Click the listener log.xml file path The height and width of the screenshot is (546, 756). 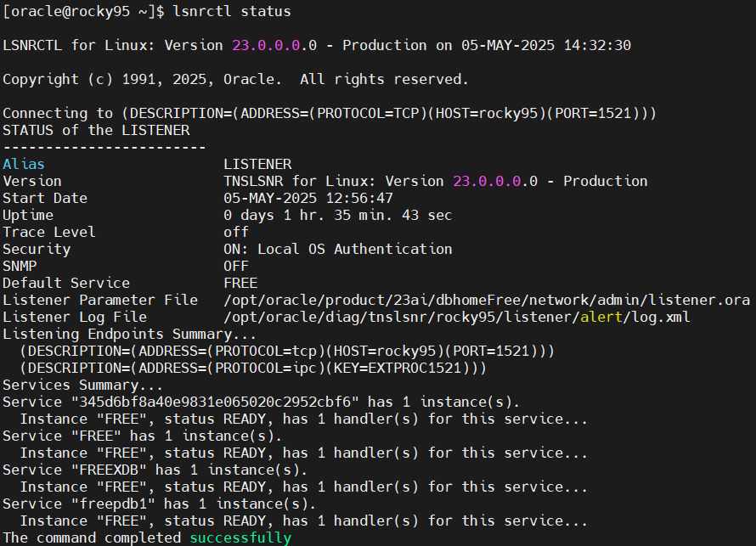pos(456,317)
